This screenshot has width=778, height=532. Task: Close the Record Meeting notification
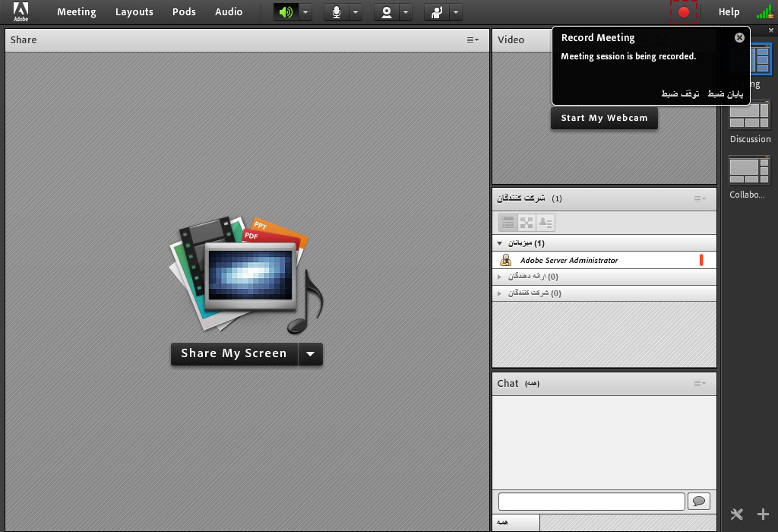(739, 38)
